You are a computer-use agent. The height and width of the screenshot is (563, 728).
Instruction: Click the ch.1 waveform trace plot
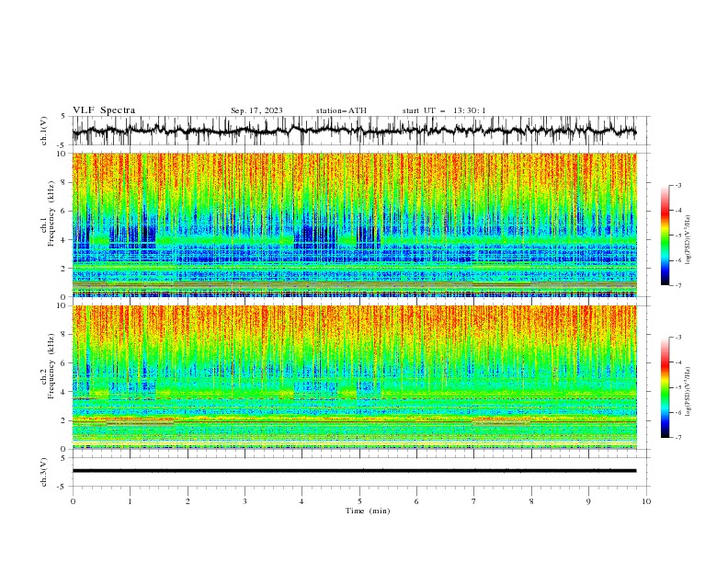[x=354, y=131]
